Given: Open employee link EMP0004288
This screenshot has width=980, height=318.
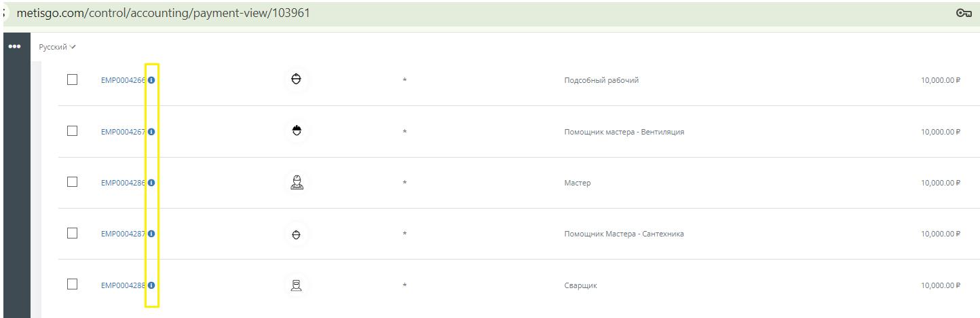Looking at the screenshot, I should point(124,285).
